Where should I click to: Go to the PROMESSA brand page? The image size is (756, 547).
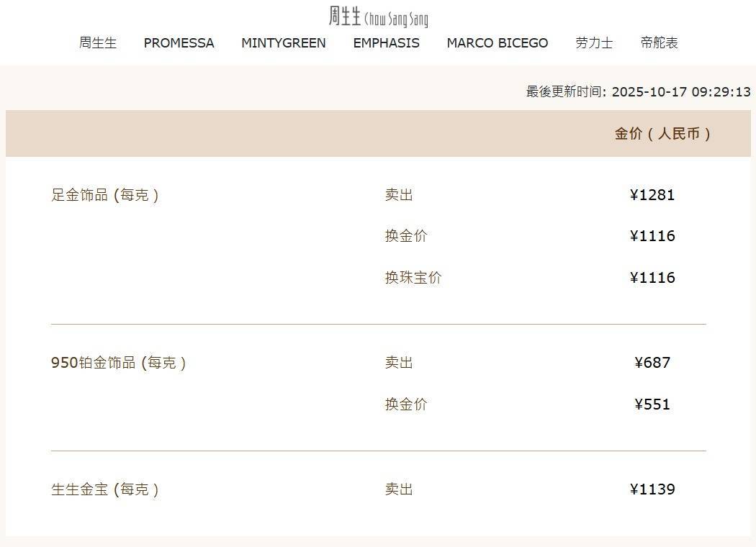tap(179, 42)
